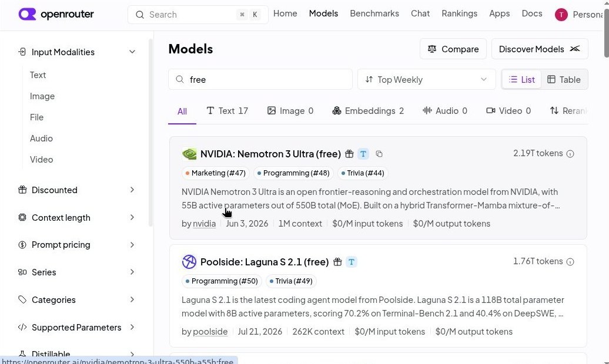
Task: Click the NVIDIA Nemotron logo icon
Action: pos(189,154)
